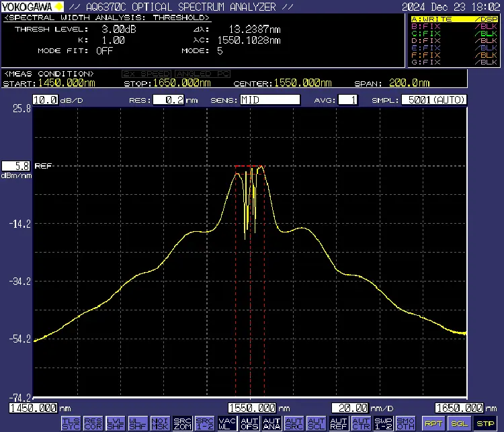Click the Spectral Width Analysis Threshold heading

click(x=107, y=17)
